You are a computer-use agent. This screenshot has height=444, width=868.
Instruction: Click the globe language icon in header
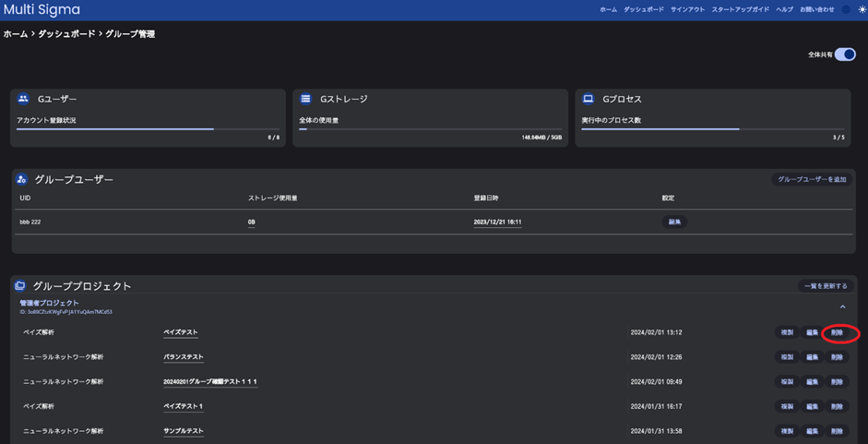tap(846, 9)
